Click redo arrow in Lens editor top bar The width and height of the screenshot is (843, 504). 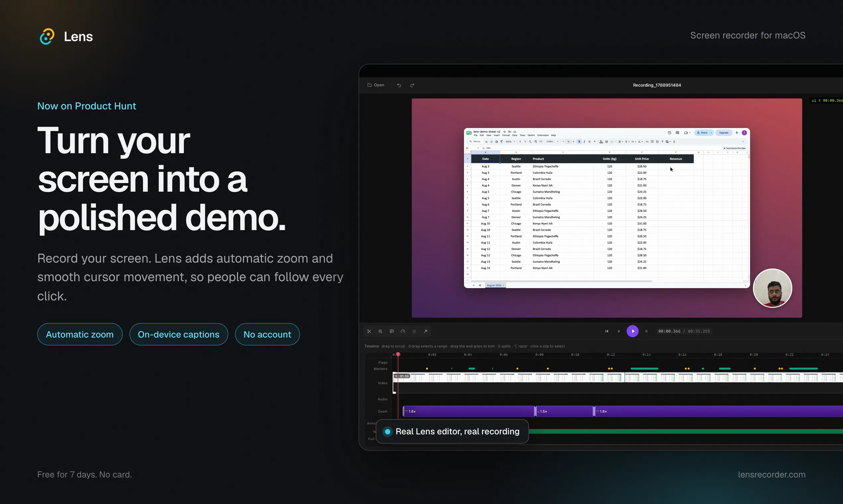[412, 85]
